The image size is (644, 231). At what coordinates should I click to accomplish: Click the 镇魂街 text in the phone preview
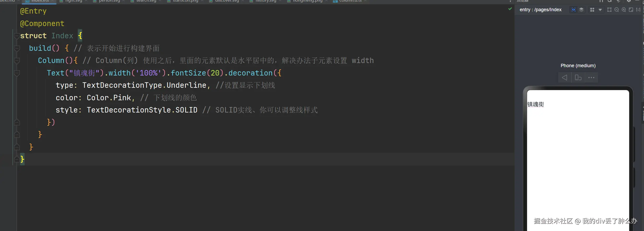[x=536, y=104]
